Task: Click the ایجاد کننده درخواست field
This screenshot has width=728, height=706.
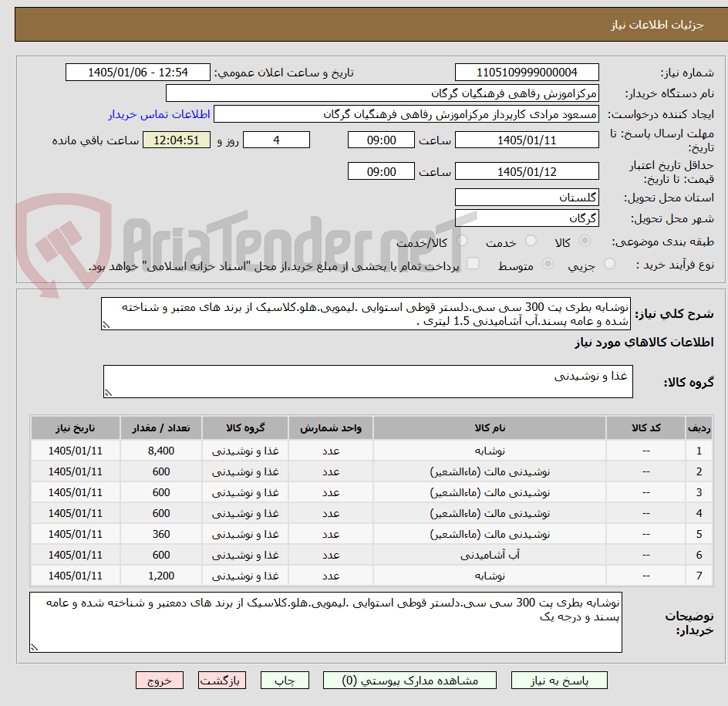Action: coord(406,114)
